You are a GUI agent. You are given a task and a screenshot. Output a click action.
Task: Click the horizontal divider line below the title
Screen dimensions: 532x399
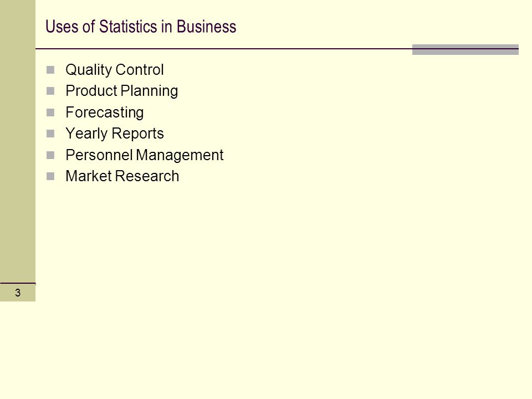click(x=224, y=49)
